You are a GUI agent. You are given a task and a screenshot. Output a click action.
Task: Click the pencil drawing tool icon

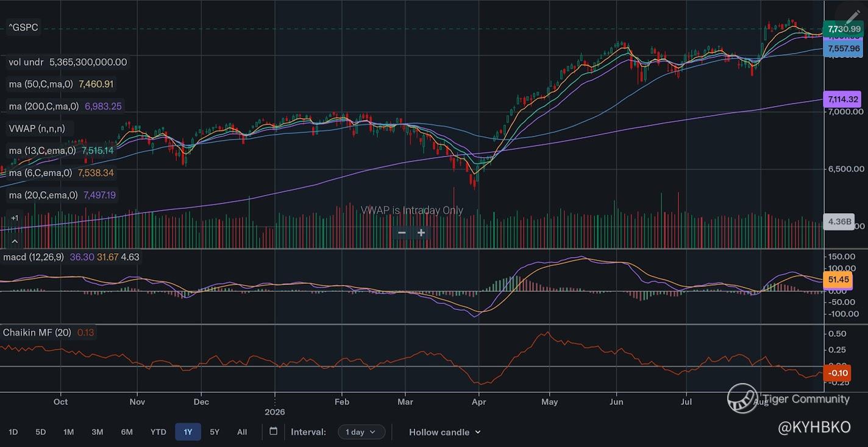[852, 17]
